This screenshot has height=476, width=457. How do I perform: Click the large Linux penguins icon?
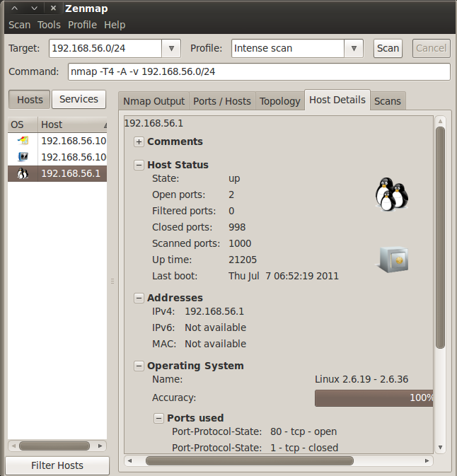[392, 194]
